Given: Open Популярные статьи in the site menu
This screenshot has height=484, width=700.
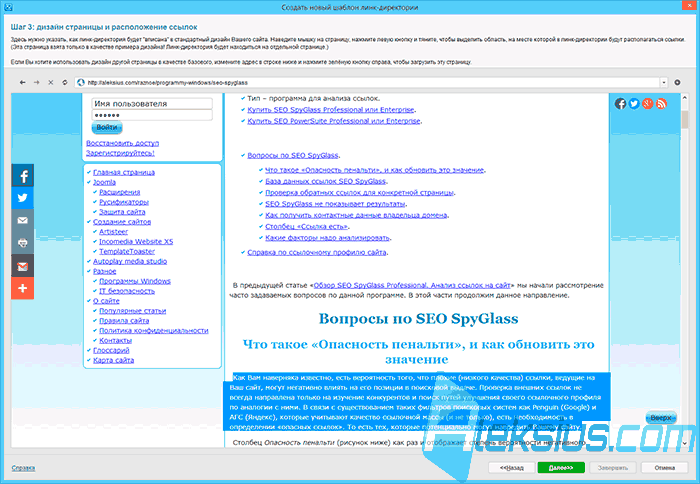Looking at the screenshot, I should 133,311.
